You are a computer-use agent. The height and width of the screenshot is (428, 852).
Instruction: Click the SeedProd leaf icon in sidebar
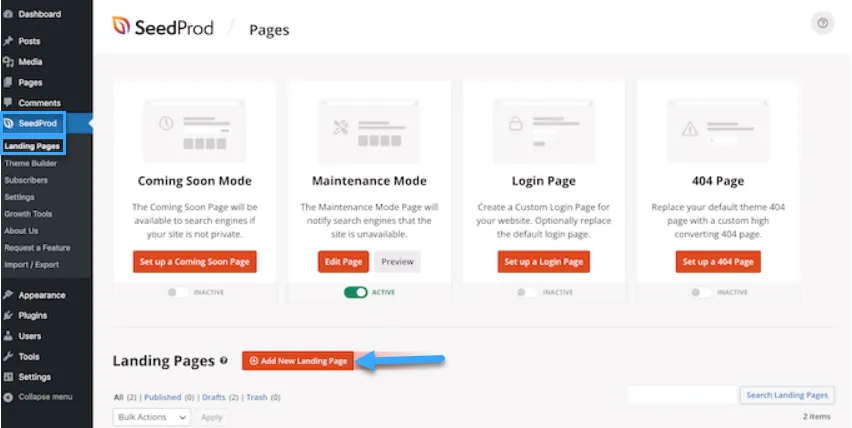click(8, 123)
